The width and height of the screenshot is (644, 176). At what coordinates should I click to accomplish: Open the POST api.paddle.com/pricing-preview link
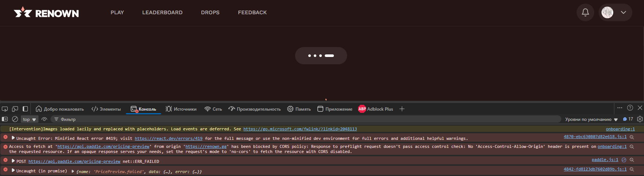click(x=74, y=161)
